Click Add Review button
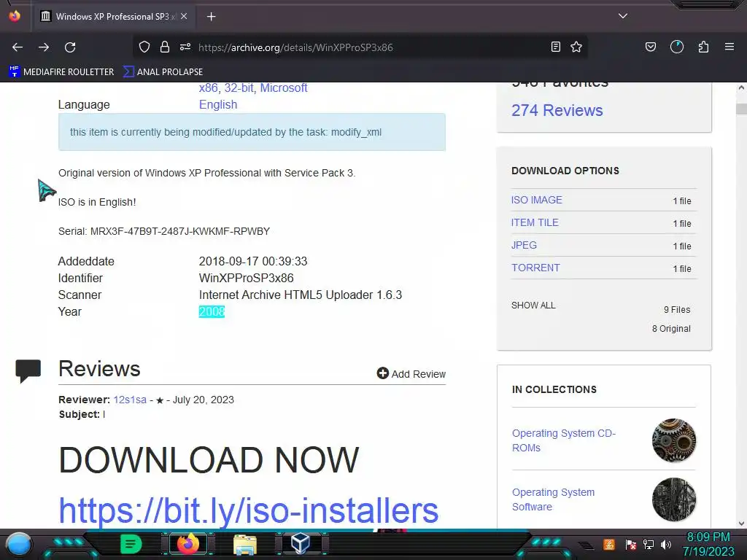This screenshot has height=560, width=747. (x=411, y=374)
